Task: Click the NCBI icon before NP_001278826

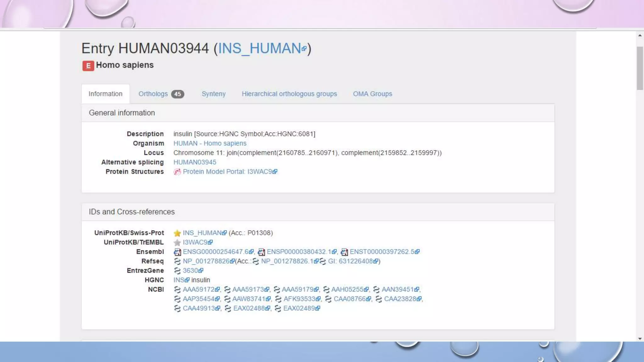Action: (177, 261)
